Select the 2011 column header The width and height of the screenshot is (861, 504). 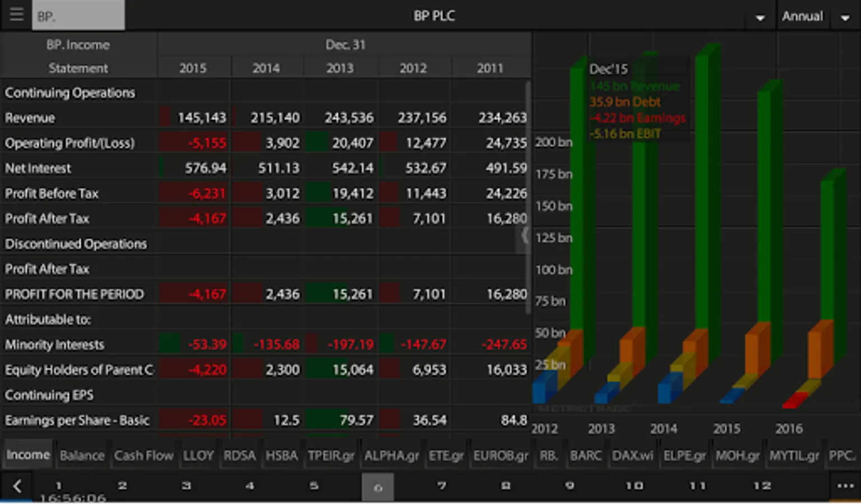coord(490,68)
